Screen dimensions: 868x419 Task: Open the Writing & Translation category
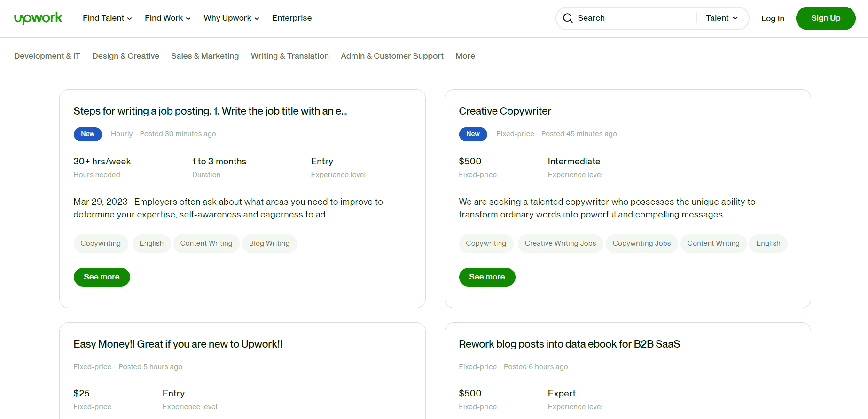click(x=289, y=56)
